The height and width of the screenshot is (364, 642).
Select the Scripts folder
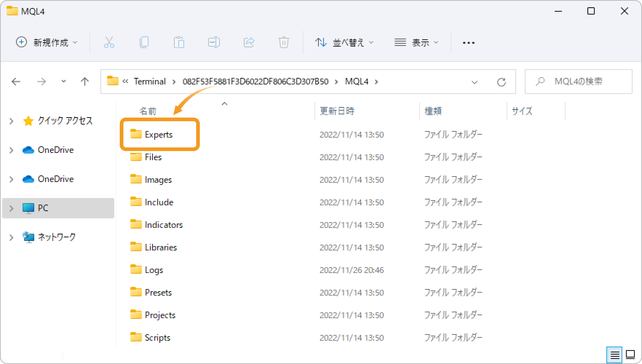tap(158, 338)
